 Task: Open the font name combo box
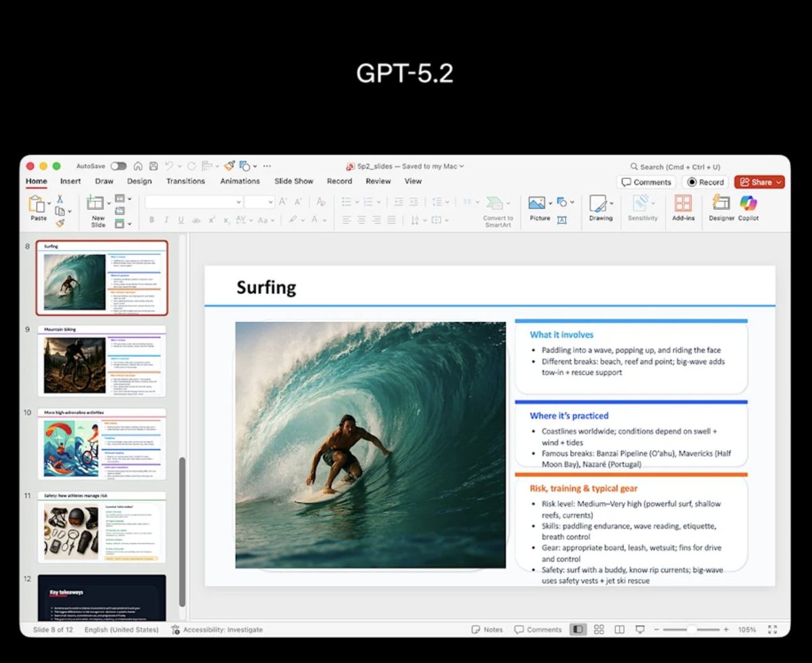click(x=194, y=202)
